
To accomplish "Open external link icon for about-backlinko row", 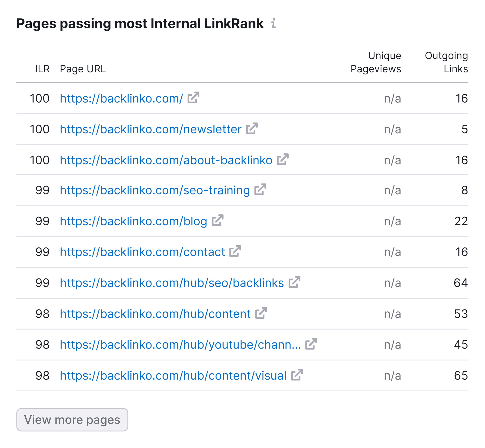I will (x=283, y=159).
